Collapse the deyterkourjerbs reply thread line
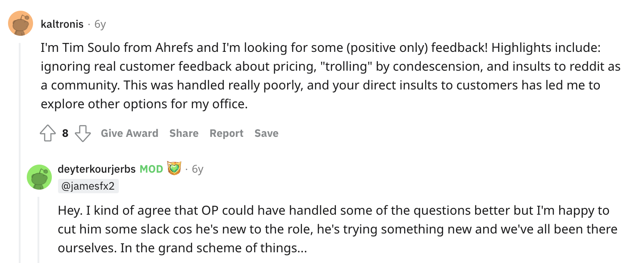This screenshot has height=263, width=644. pos(39,229)
